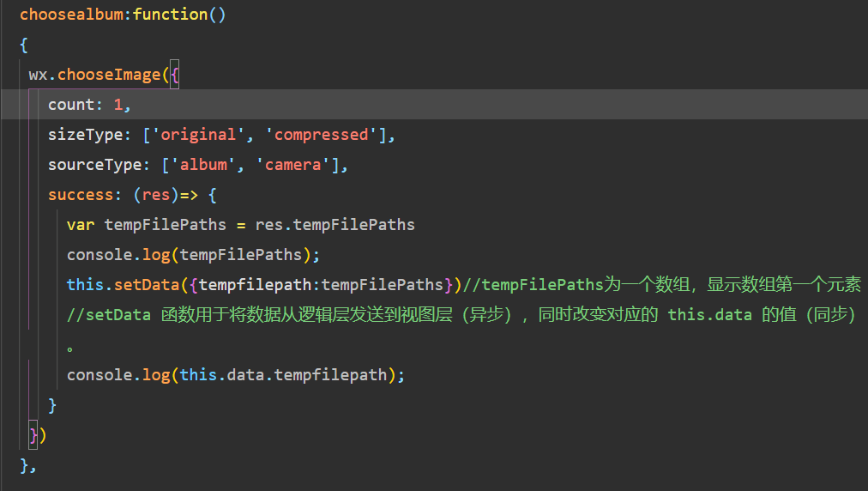Click 'this.data.tempfilepath' in last console.log
Viewport: 868px width, 491px height.
tap(283, 374)
